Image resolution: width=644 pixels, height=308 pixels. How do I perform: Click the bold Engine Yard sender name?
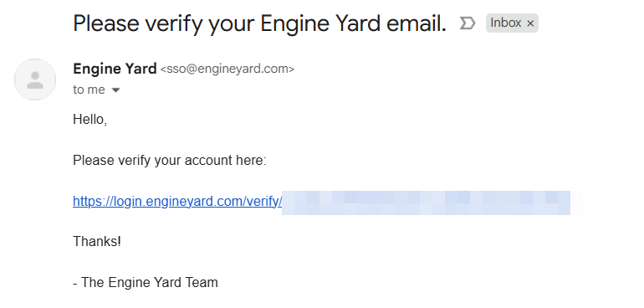[x=115, y=69]
